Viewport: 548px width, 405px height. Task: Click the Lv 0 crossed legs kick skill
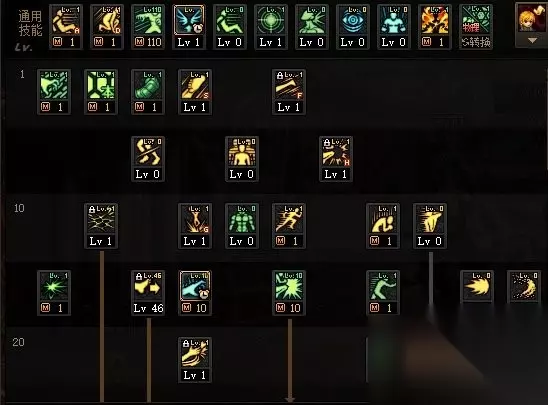coord(148,159)
